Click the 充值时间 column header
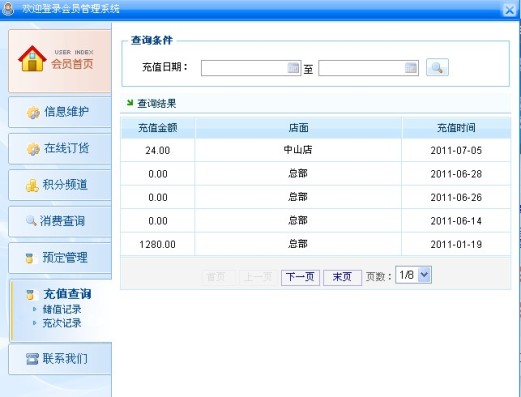The height and width of the screenshot is (397, 521). click(x=456, y=128)
